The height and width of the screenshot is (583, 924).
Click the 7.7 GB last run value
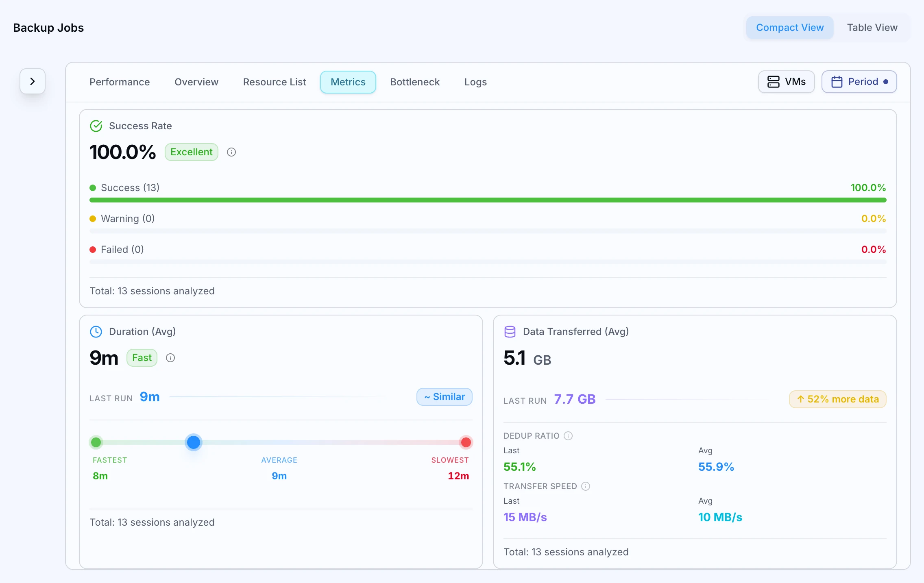click(575, 399)
